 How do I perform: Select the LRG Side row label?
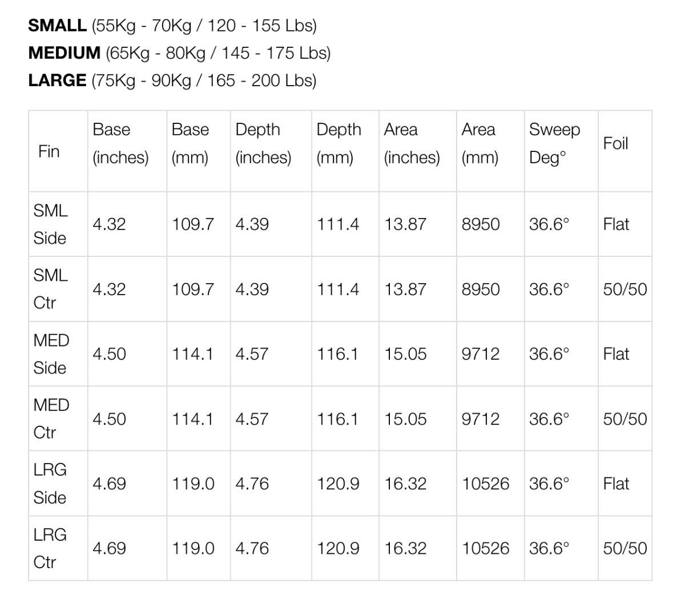click(50, 484)
